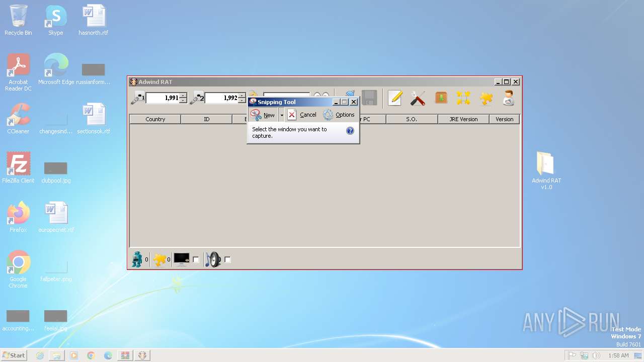This screenshot has height=362, width=644.
Task: Increase the port 1 spinner value
Action: pos(183,96)
